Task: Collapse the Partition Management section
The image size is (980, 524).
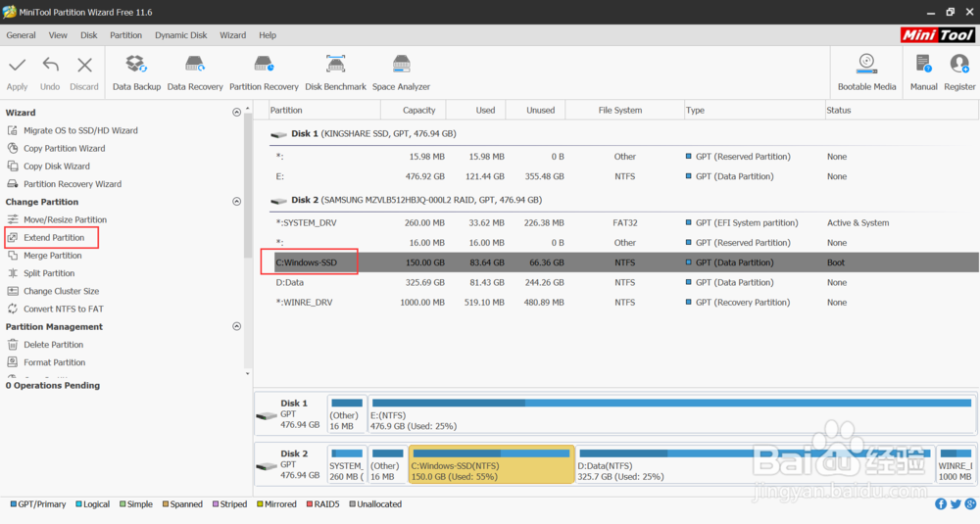Action: [236, 326]
